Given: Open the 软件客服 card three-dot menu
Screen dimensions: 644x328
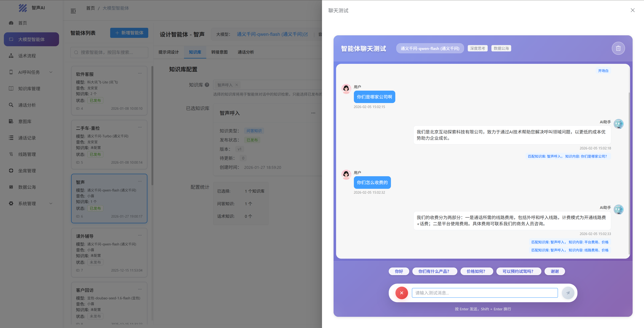Looking at the screenshot, I should tap(140, 73).
